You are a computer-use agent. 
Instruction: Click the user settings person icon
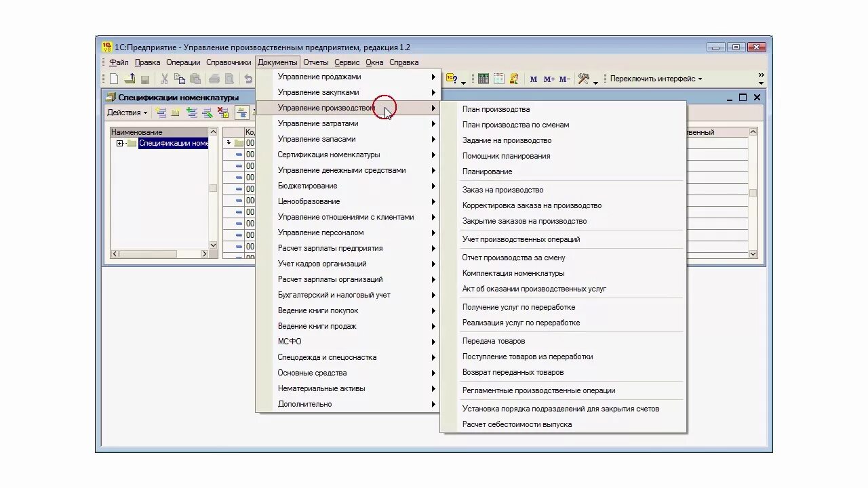(x=514, y=79)
